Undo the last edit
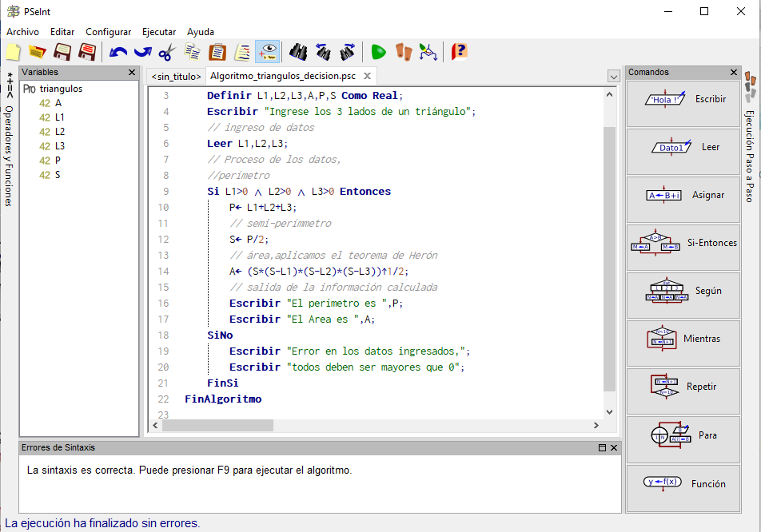Image resolution: width=761 pixels, height=532 pixels. pos(118,52)
